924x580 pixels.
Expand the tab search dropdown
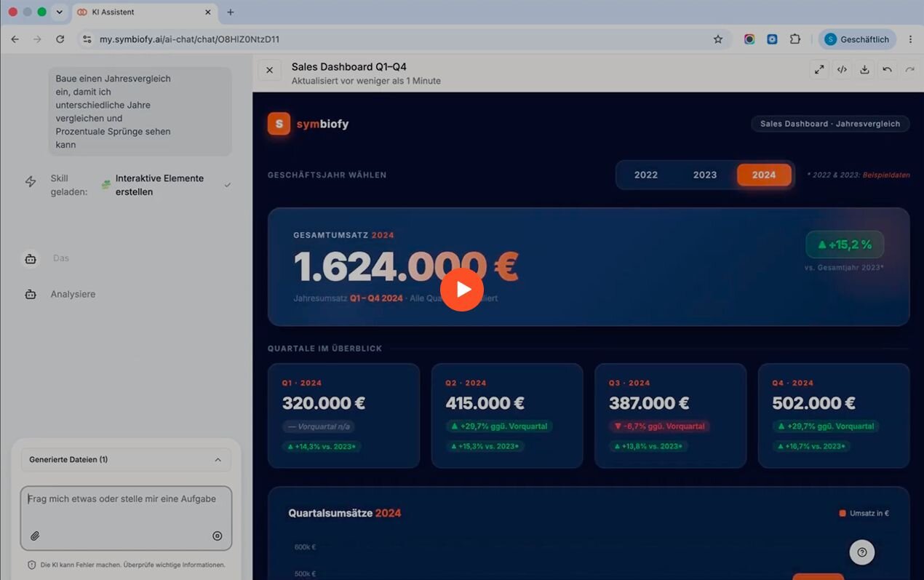pos(60,12)
